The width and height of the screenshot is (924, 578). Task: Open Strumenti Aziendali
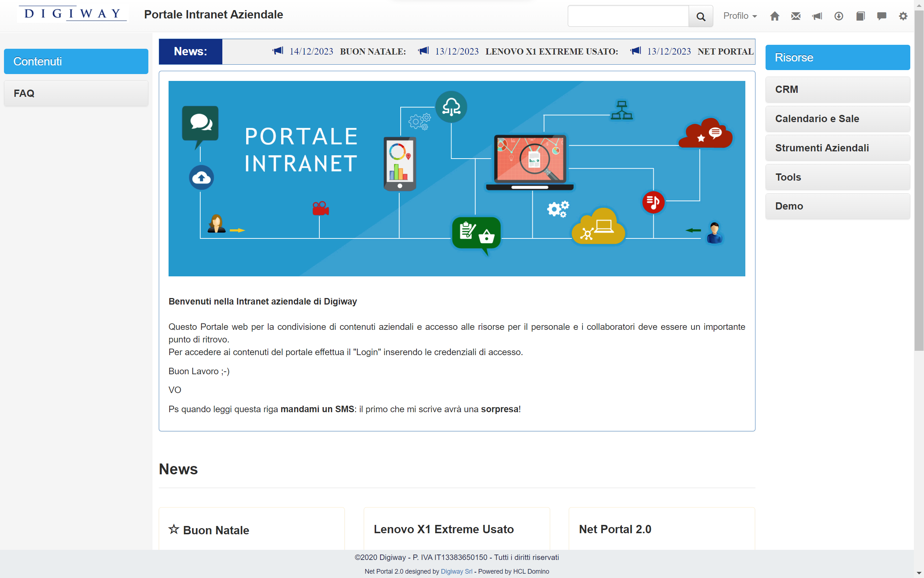(838, 148)
